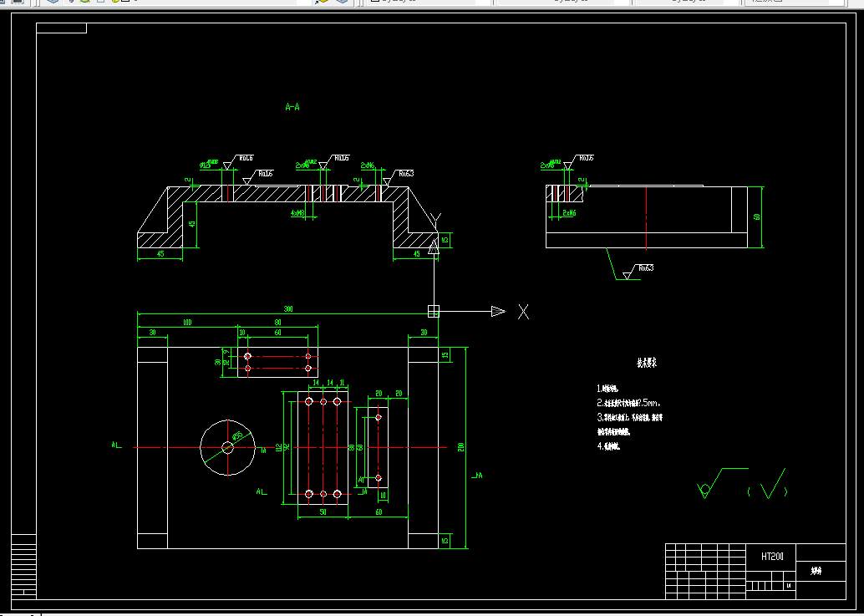Click the parenthesized check roughness symbol
864x616 pixels.
coord(768,485)
